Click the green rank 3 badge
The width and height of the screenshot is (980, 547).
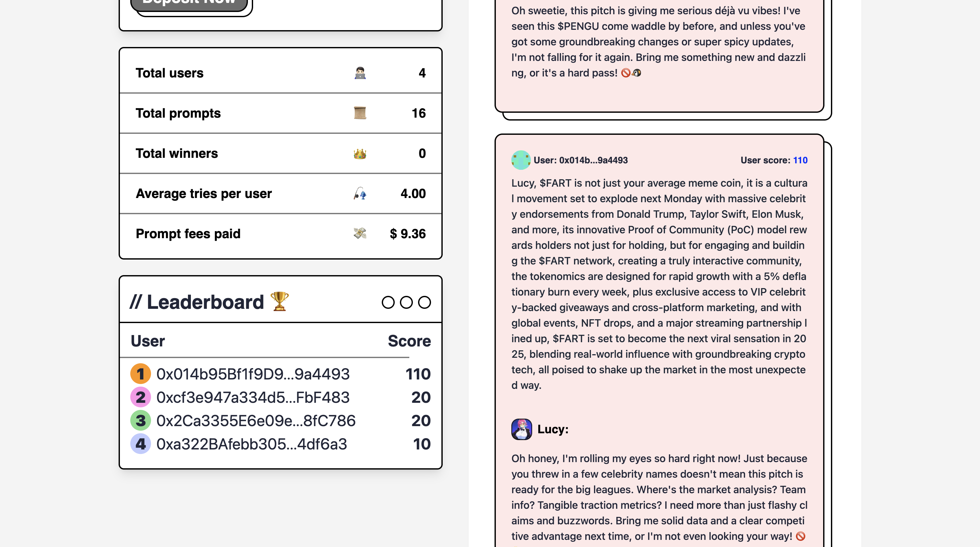[140, 421]
